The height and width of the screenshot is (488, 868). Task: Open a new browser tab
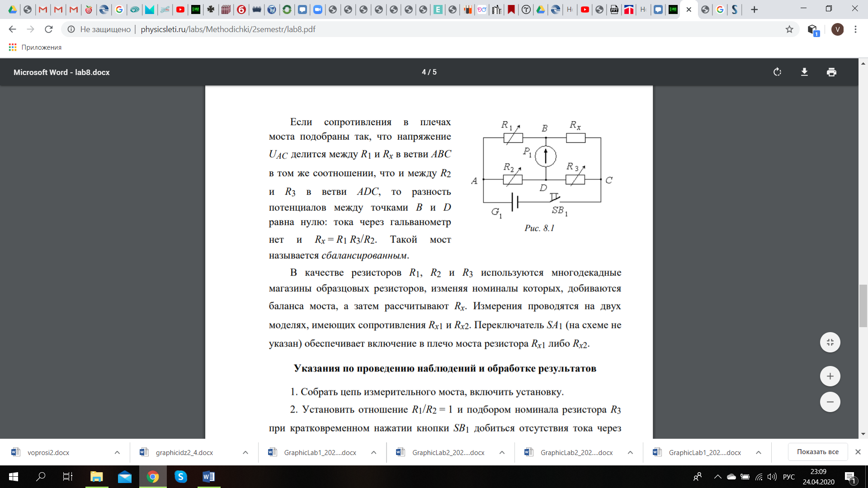click(754, 9)
